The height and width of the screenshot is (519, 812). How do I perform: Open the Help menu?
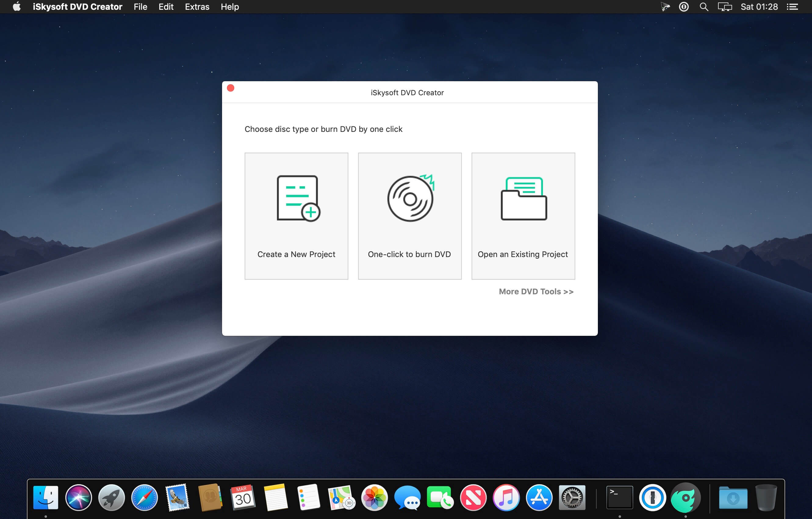point(230,7)
